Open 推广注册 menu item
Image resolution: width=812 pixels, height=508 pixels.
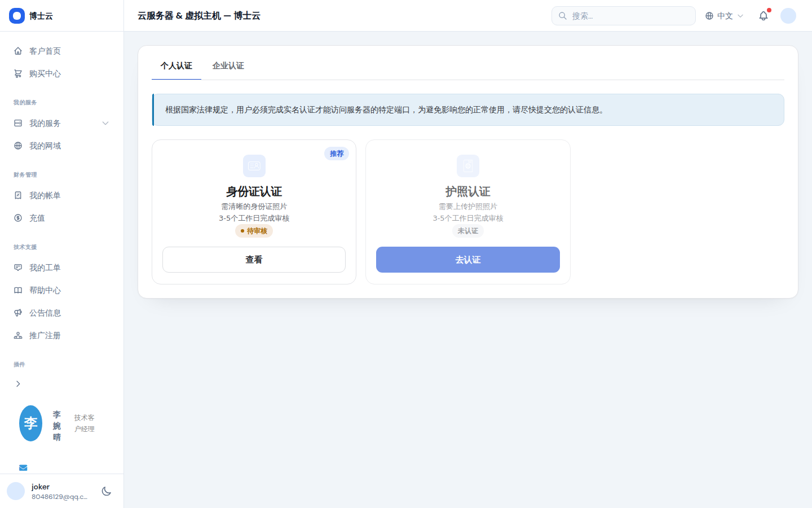[62, 335]
